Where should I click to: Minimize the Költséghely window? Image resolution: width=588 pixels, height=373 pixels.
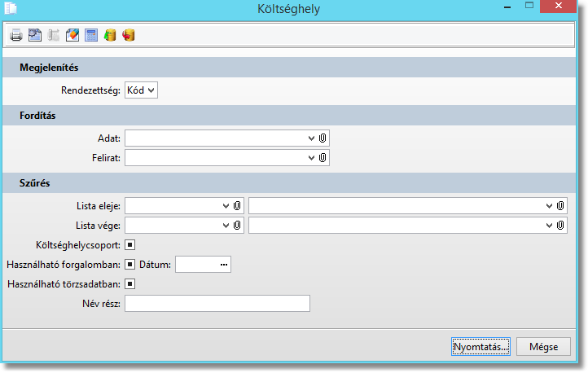click(x=507, y=7)
